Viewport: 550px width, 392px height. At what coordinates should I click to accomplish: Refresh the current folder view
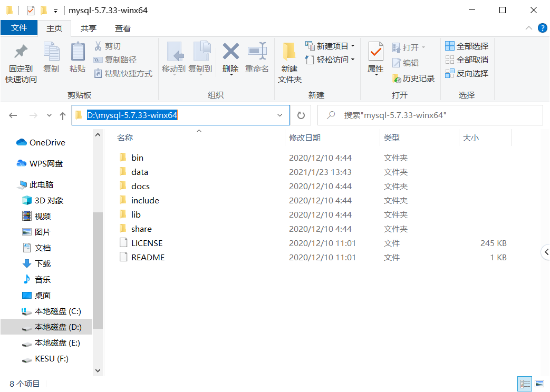[301, 115]
